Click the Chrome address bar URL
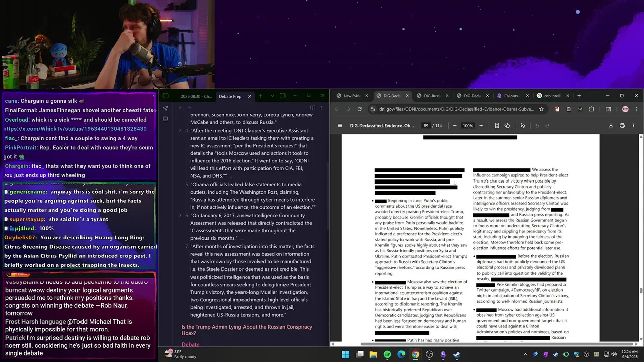 click(457, 109)
